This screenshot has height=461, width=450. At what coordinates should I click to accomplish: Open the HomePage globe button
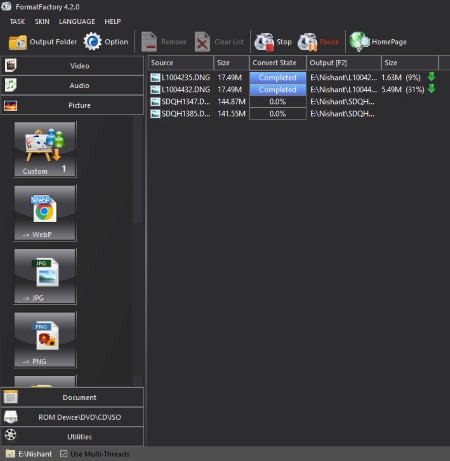pyautogui.click(x=378, y=42)
